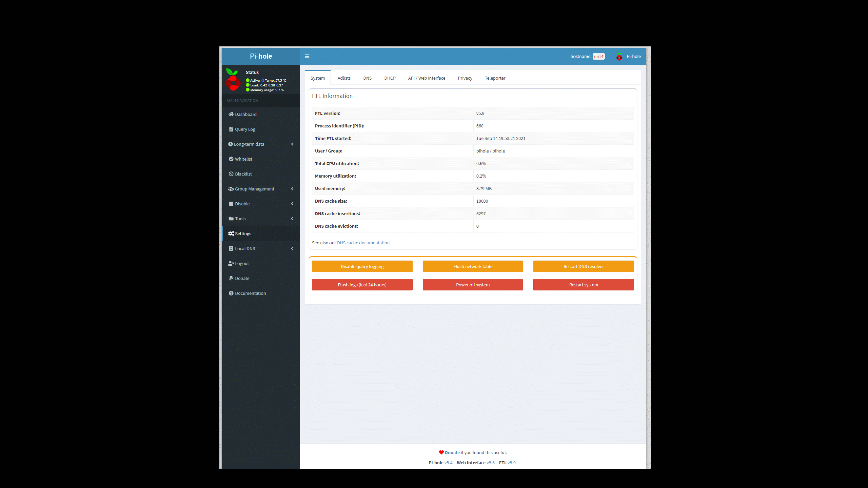The image size is (868, 488).
Task: Open the DNS cache documentation link
Action: click(363, 243)
